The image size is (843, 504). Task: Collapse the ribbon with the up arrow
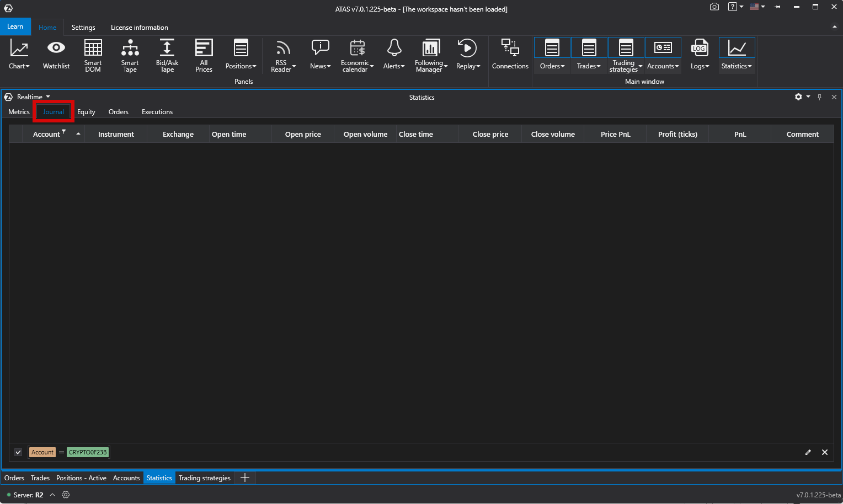click(x=834, y=26)
